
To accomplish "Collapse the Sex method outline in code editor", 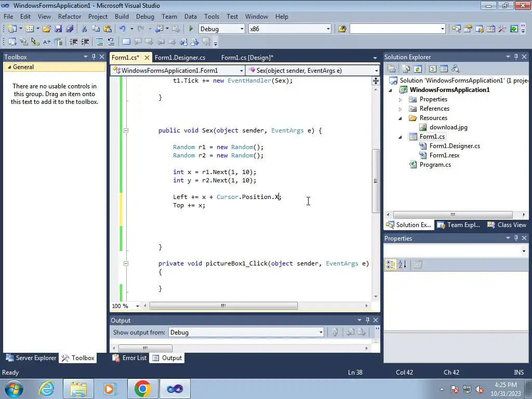I will coord(126,130).
